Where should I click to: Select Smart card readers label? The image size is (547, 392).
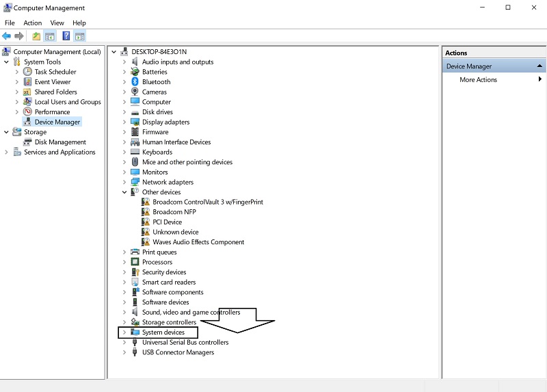click(x=169, y=282)
